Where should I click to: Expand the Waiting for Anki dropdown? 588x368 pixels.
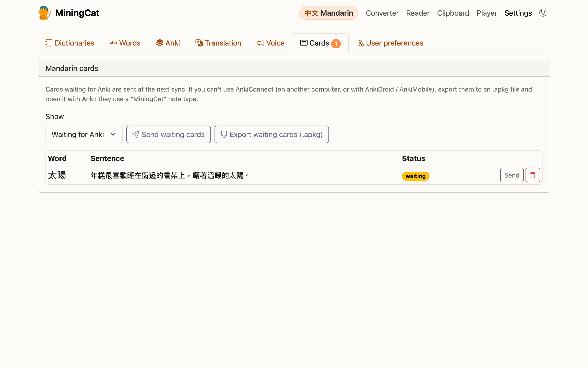click(84, 134)
